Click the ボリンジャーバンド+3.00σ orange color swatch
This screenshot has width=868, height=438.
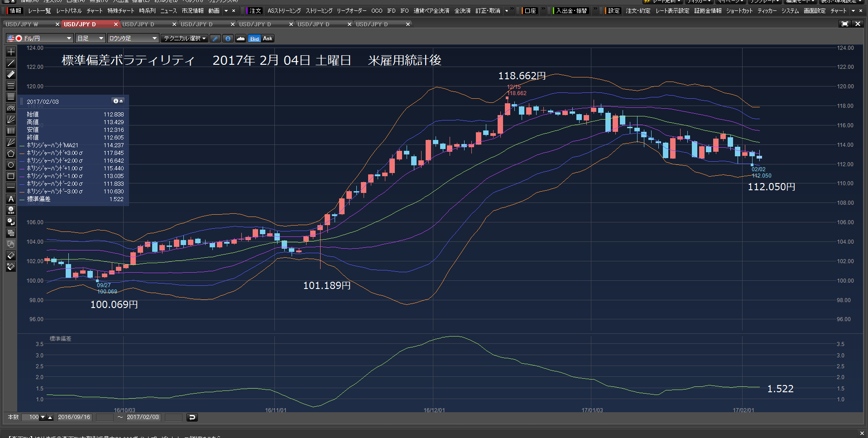coord(22,153)
